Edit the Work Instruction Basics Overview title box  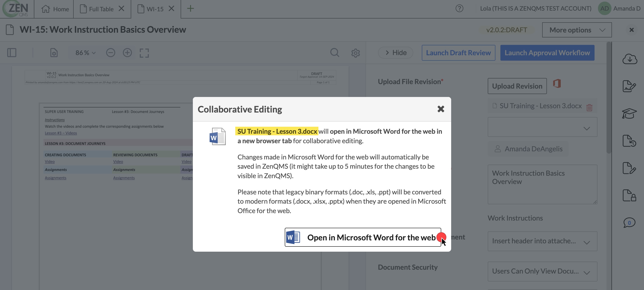point(542,184)
